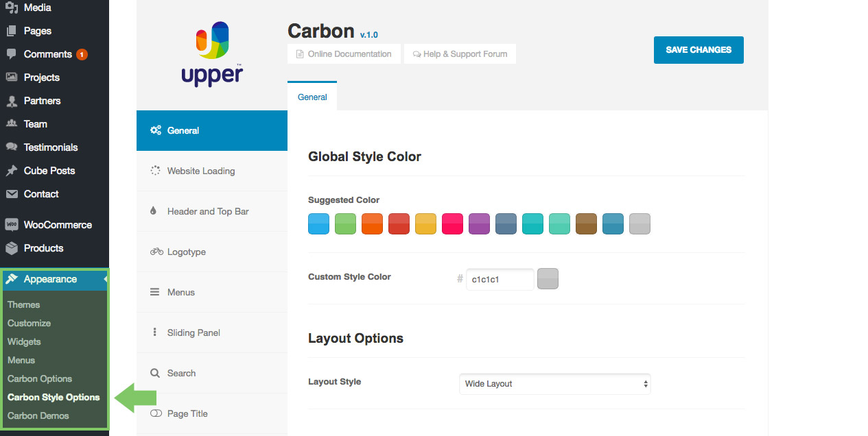Click the Page Title toggle icon
Image resolution: width=868 pixels, height=436 pixels.
(156, 413)
